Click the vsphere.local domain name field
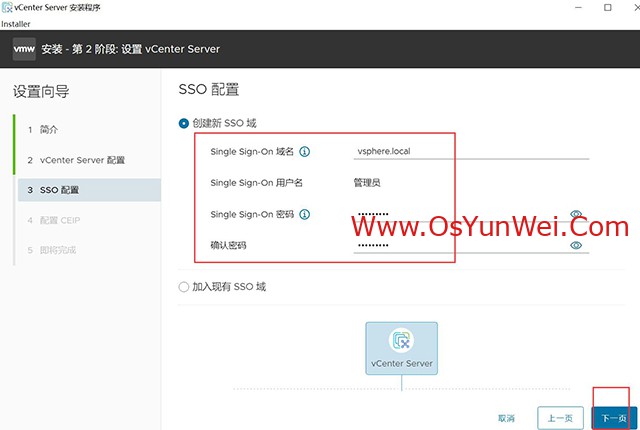Image resolution: width=640 pixels, height=430 pixels. 471,151
